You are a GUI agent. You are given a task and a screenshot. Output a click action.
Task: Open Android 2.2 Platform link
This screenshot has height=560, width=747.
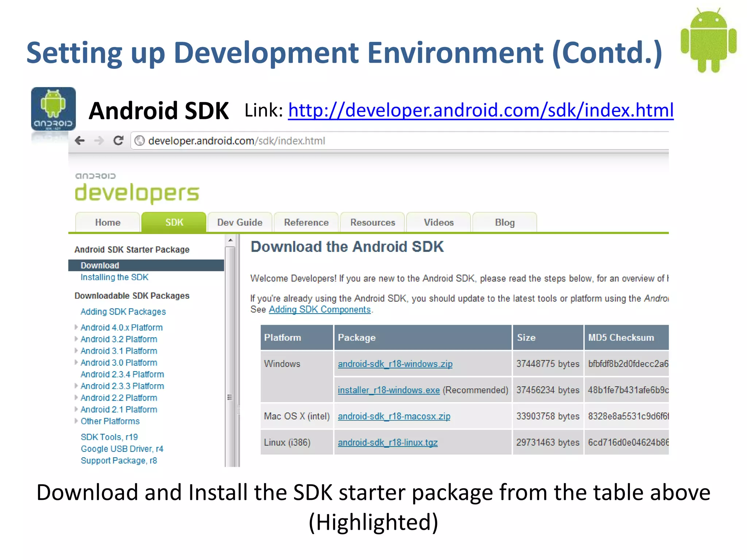pyautogui.click(x=119, y=398)
